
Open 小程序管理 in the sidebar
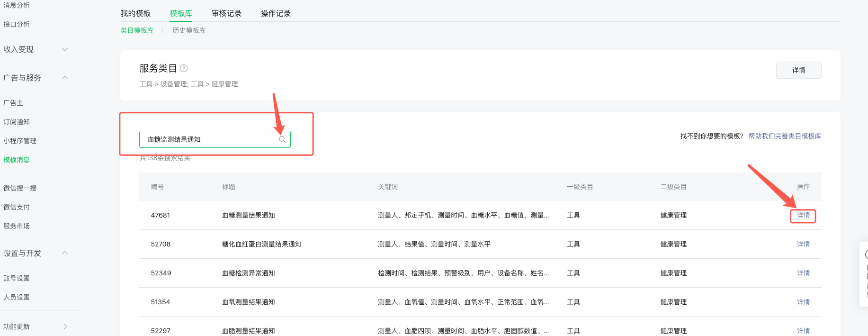click(20, 141)
